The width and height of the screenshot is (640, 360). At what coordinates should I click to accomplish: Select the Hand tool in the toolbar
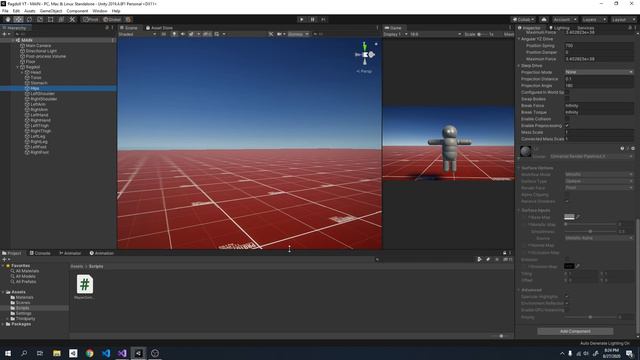coord(8,19)
